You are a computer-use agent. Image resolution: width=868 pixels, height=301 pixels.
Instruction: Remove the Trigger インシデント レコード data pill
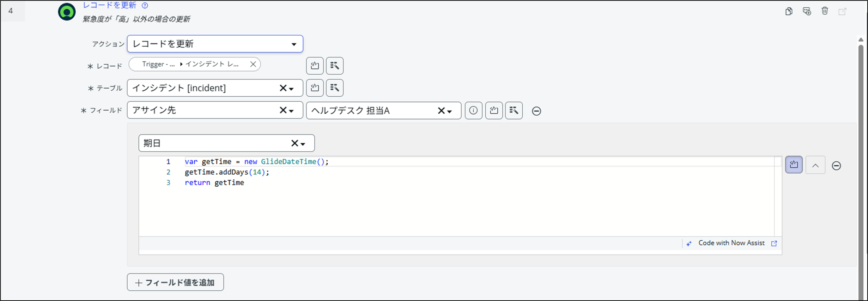[x=253, y=64]
